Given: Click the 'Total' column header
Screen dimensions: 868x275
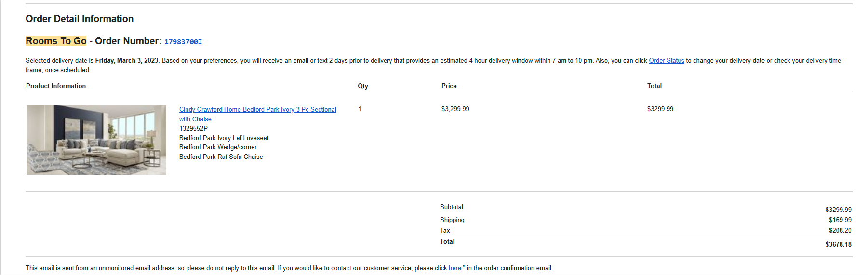Looking at the screenshot, I should coord(654,86).
